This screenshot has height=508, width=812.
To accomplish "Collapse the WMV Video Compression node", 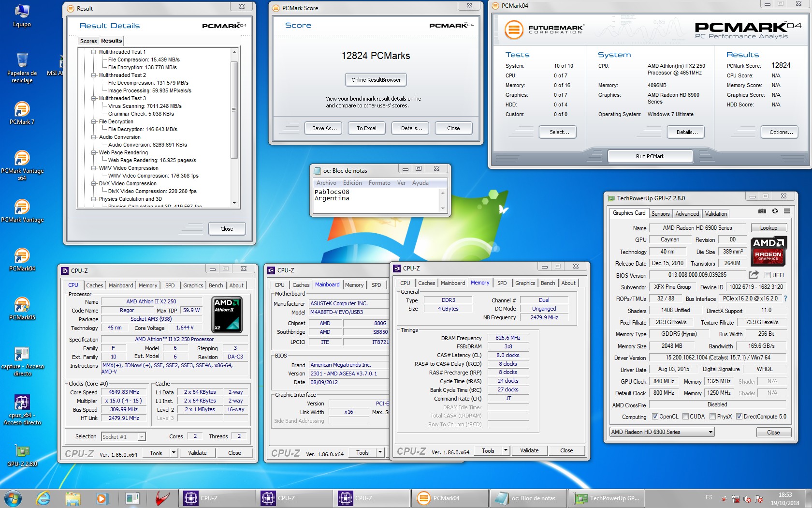I will click(94, 168).
